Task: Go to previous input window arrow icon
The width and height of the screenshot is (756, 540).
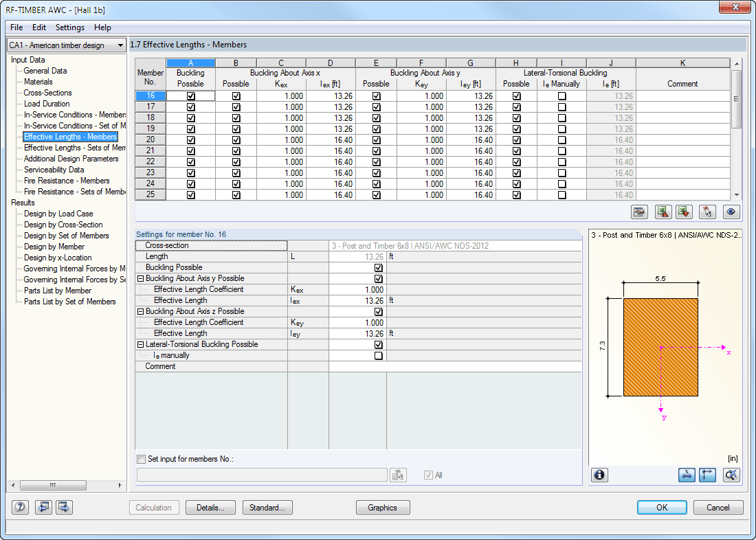Action: pos(43,507)
